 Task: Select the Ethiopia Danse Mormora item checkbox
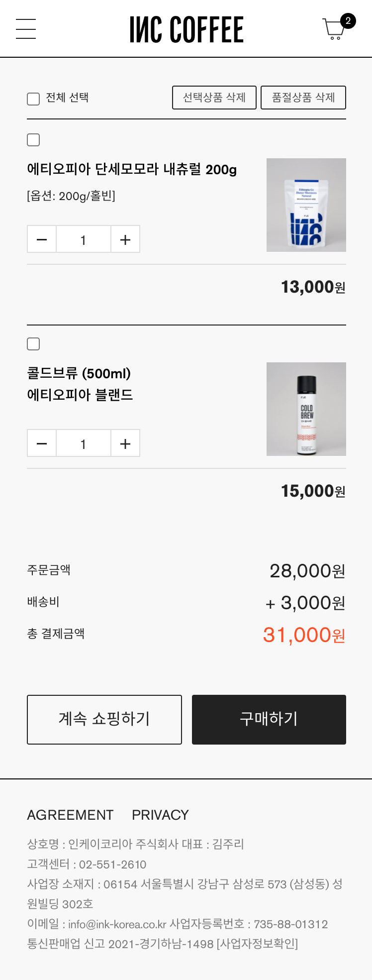pyautogui.click(x=33, y=140)
